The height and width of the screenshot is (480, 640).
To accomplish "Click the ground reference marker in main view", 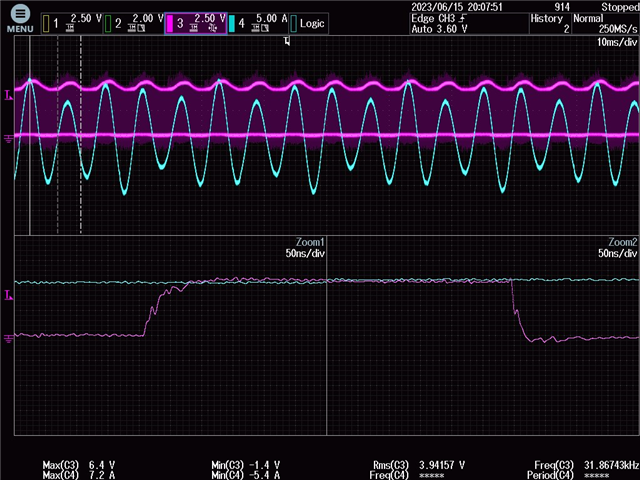I will pyautogui.click(x=9, y=137).
